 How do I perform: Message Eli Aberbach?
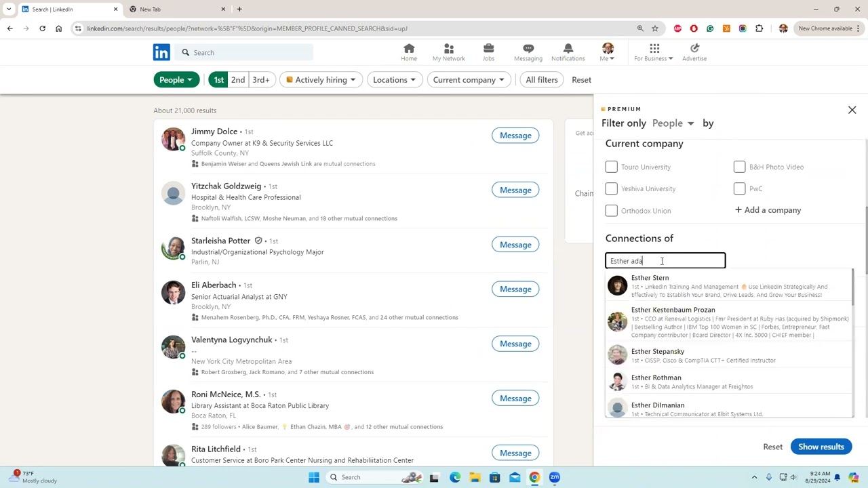point(515,289)
